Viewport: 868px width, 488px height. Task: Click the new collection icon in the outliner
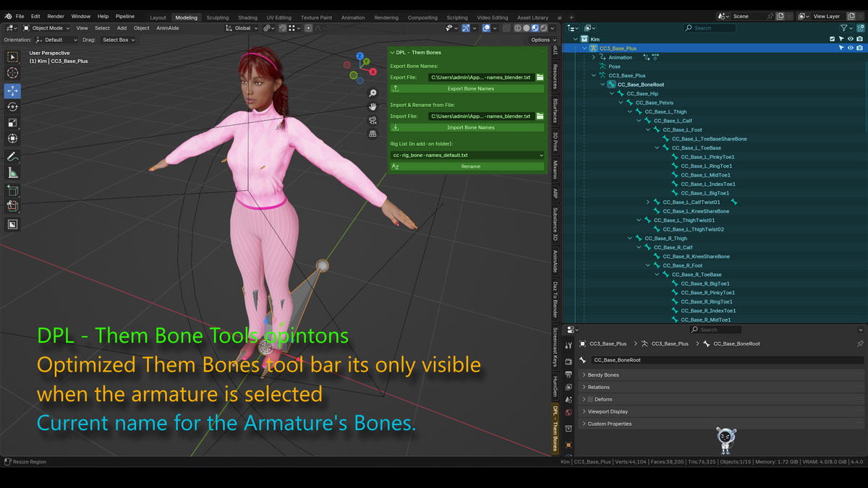point(860,28)
